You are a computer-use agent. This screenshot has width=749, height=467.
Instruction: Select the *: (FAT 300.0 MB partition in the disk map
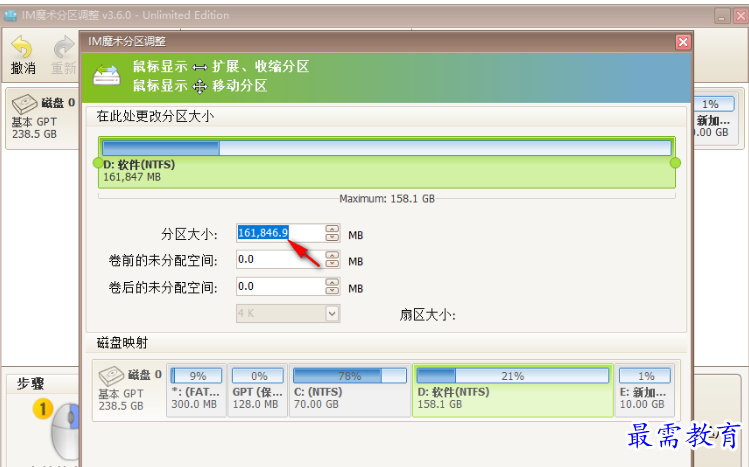[x=196, y=390]
